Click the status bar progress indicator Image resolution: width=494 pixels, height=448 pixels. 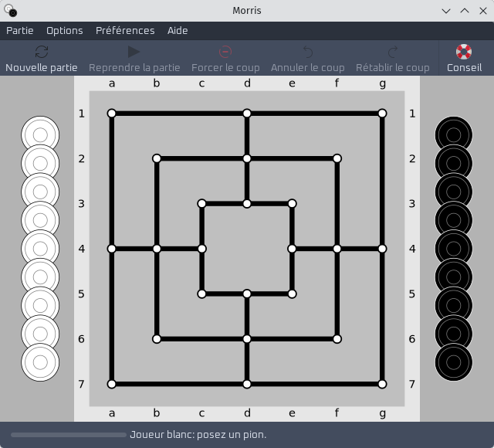69,435
